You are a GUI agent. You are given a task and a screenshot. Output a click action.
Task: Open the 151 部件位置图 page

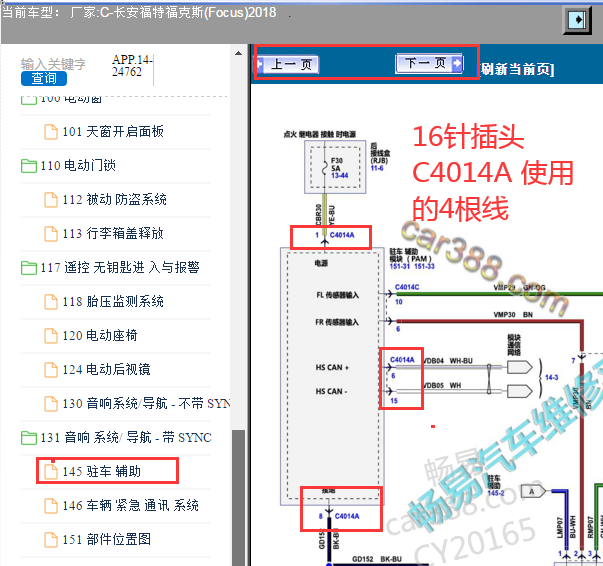(107, 539)
